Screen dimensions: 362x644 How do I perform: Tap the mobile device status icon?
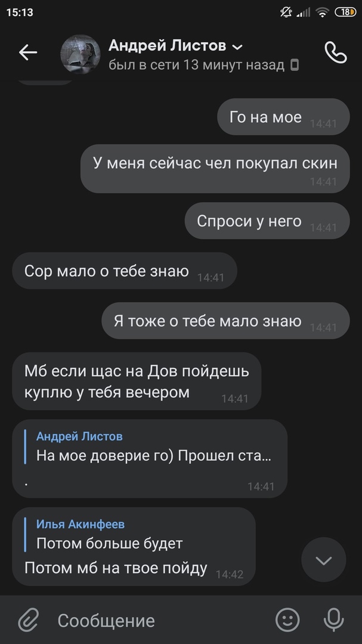coord(295,65)
